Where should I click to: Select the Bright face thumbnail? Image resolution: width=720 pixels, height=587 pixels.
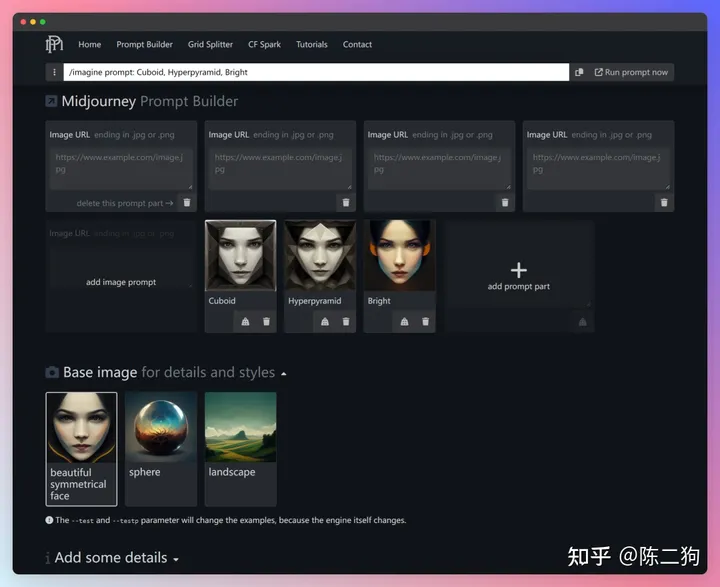click(x=399, y=255)
